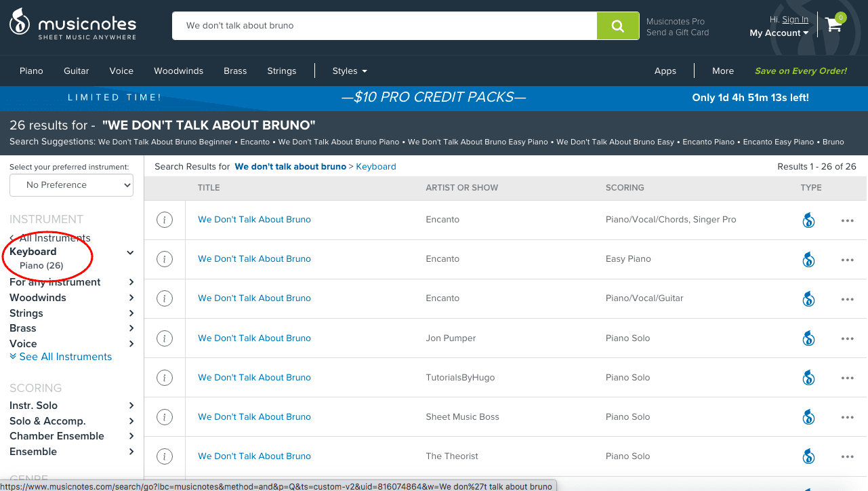Expand the Strings filter in sidebar
868x491 pixels.
131,313
